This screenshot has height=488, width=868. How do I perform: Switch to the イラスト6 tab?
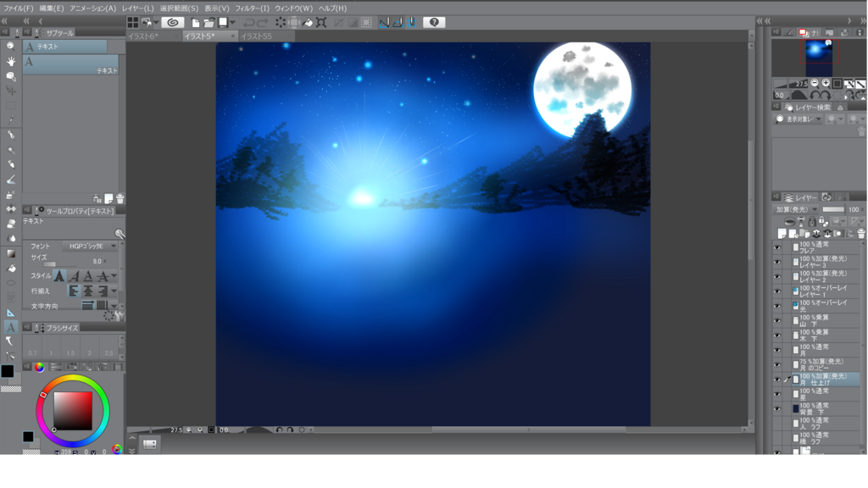click(153, 36)
